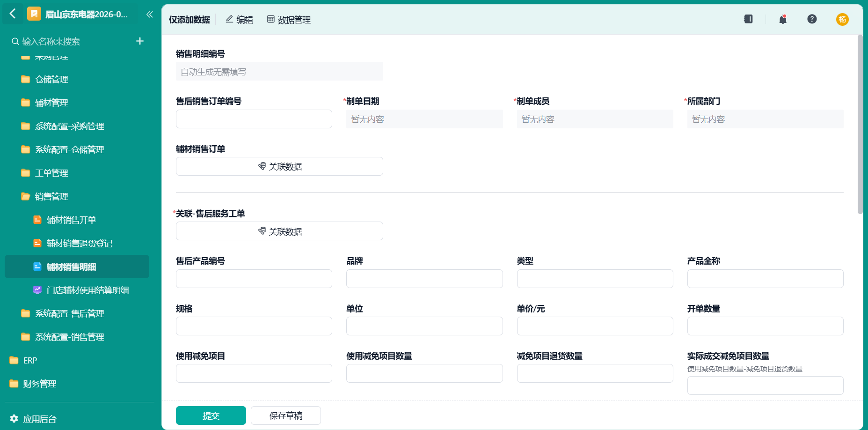Click the 门店辅材使用结算明细 report icon

click(x=37, y=290)
